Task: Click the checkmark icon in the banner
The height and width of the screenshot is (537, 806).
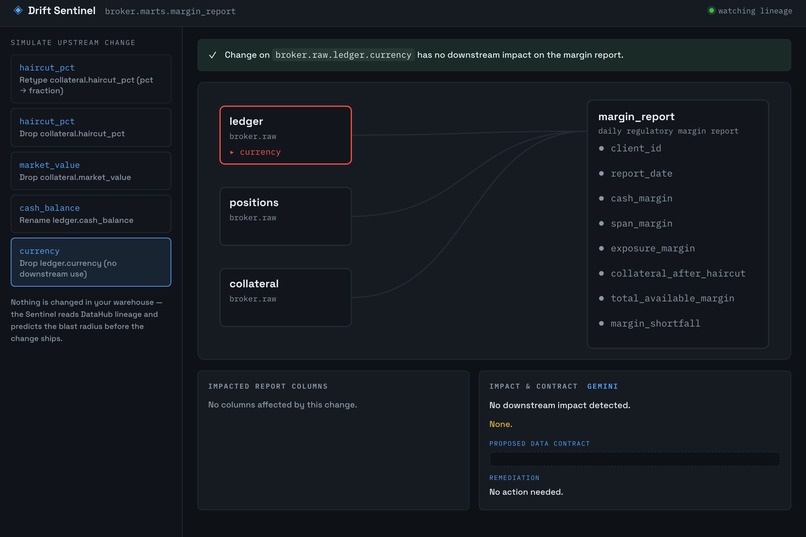Action: [x=212, y=55]
